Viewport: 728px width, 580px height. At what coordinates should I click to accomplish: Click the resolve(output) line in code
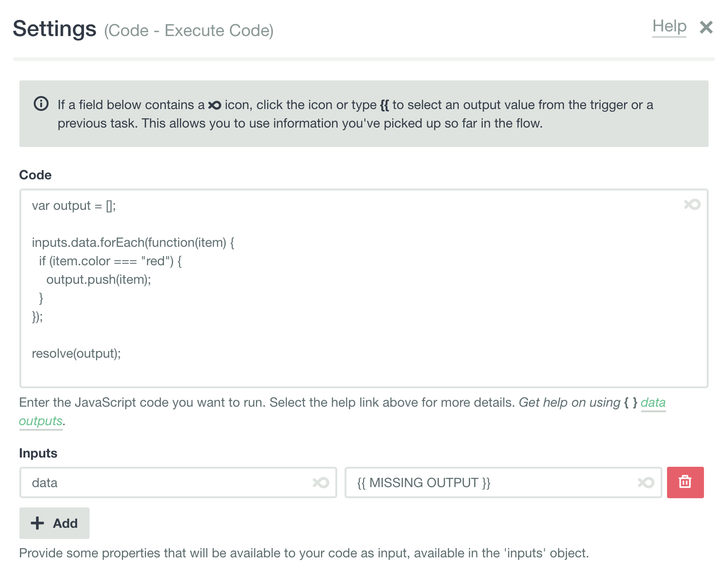pyautogui.click(x=76, y=354)
